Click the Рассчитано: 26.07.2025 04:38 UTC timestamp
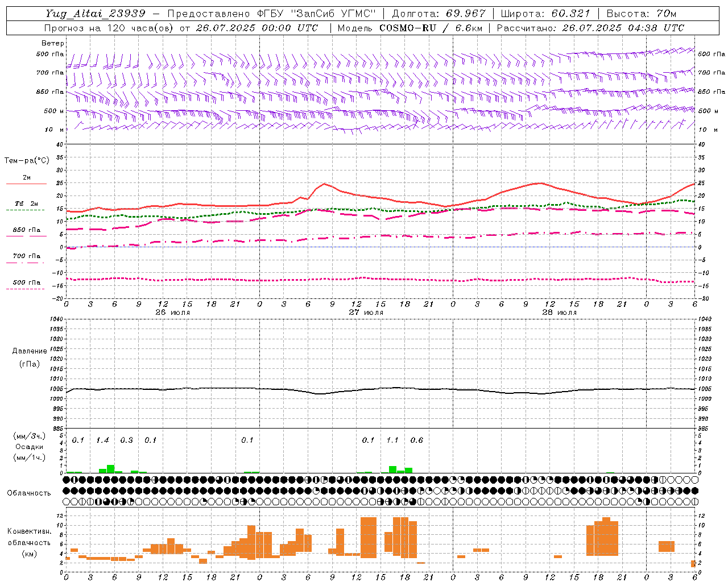This screenshot has height=582, width=728. coord(590,28)
